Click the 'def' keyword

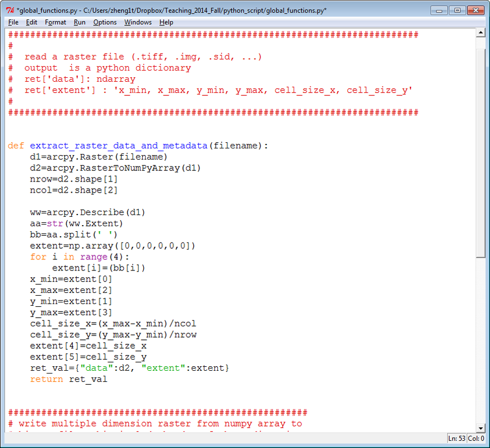pos(16,146)
